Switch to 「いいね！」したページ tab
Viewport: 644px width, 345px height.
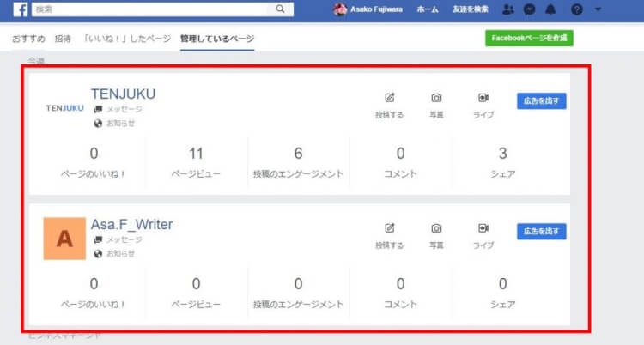click(x=126, y=39)
